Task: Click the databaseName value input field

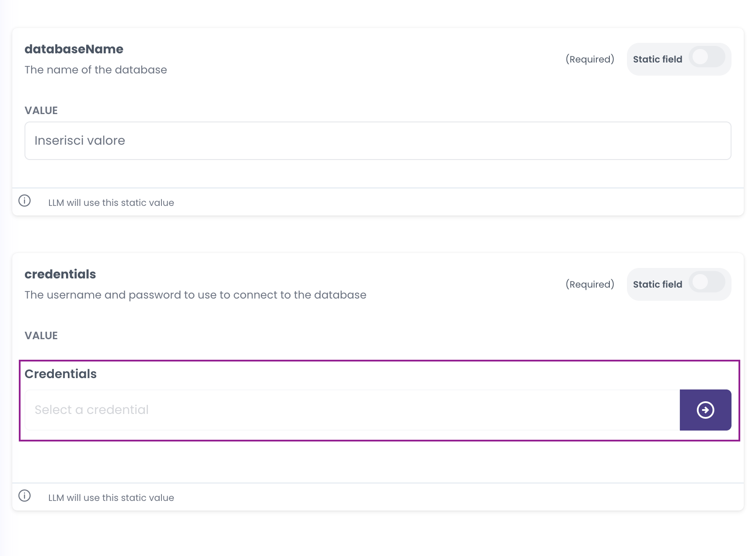Action: click(378, 141)
